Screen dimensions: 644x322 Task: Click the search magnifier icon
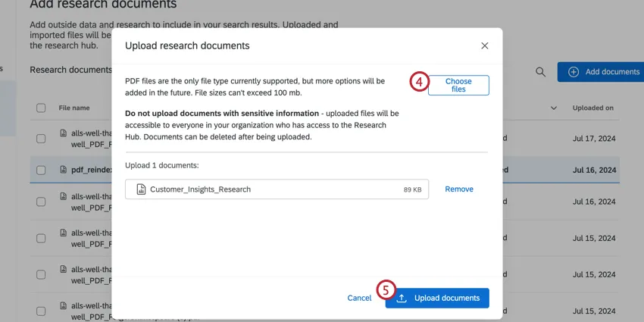click(540, 72)
